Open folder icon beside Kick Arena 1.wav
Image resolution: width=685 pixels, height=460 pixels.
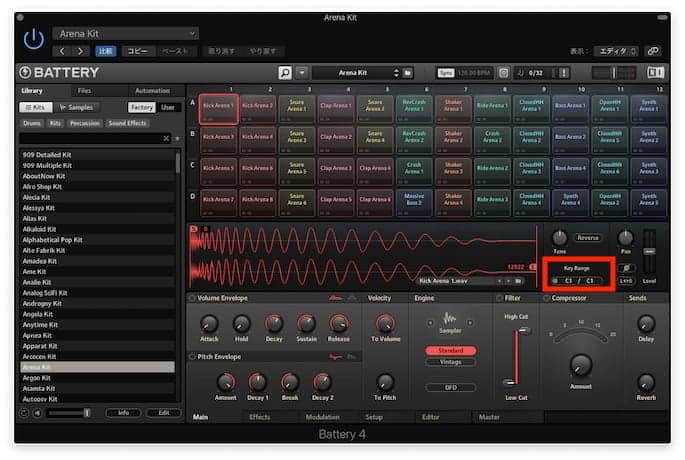click(518, 281)
